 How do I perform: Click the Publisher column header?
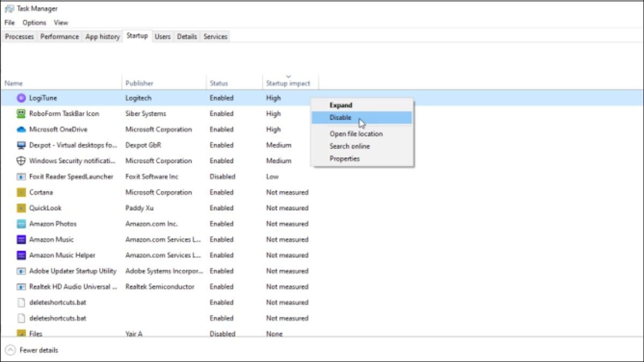click(139, 83)
